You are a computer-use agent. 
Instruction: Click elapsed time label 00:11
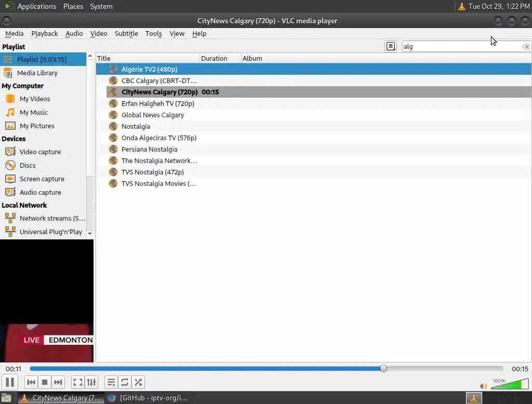(x=13, y=369)
